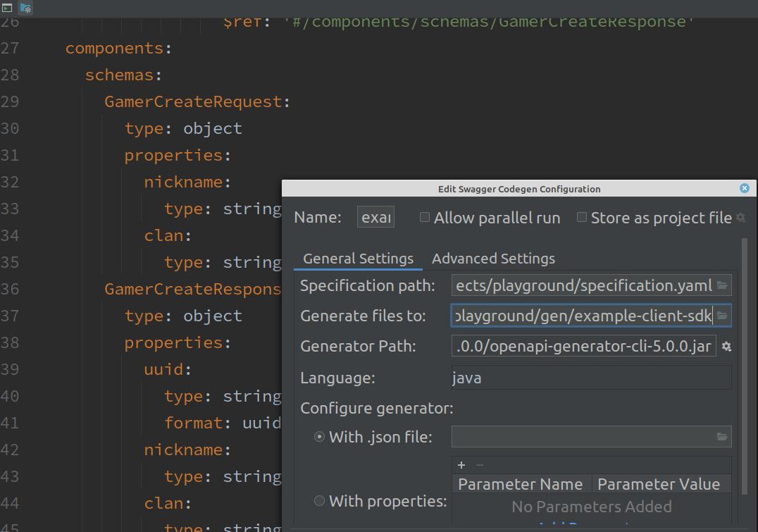Add a parameter with the plus icon

click(x=461, y=465)
